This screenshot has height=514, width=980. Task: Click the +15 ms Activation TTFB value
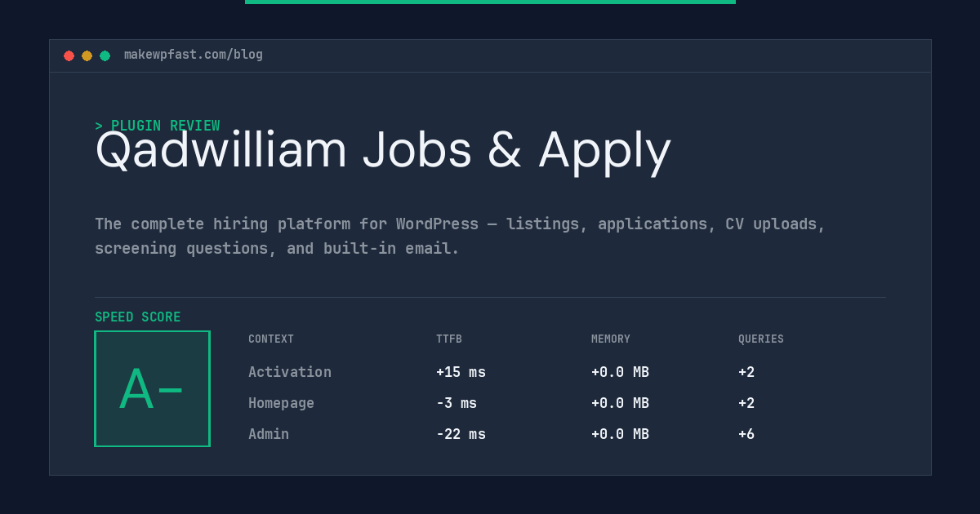tap(461, 372)
